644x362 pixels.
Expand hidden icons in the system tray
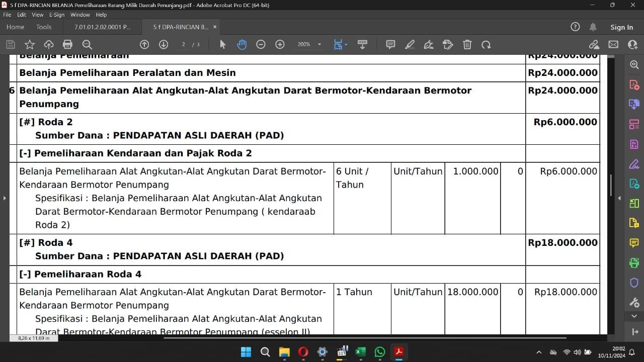pyautogui.click(x=539, y=352)
